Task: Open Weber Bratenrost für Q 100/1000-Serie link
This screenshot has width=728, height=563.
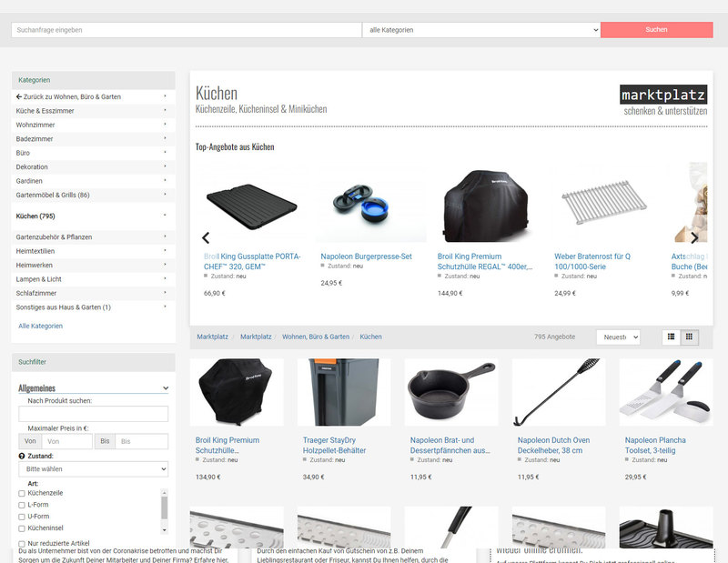Action: click(592, 261)
